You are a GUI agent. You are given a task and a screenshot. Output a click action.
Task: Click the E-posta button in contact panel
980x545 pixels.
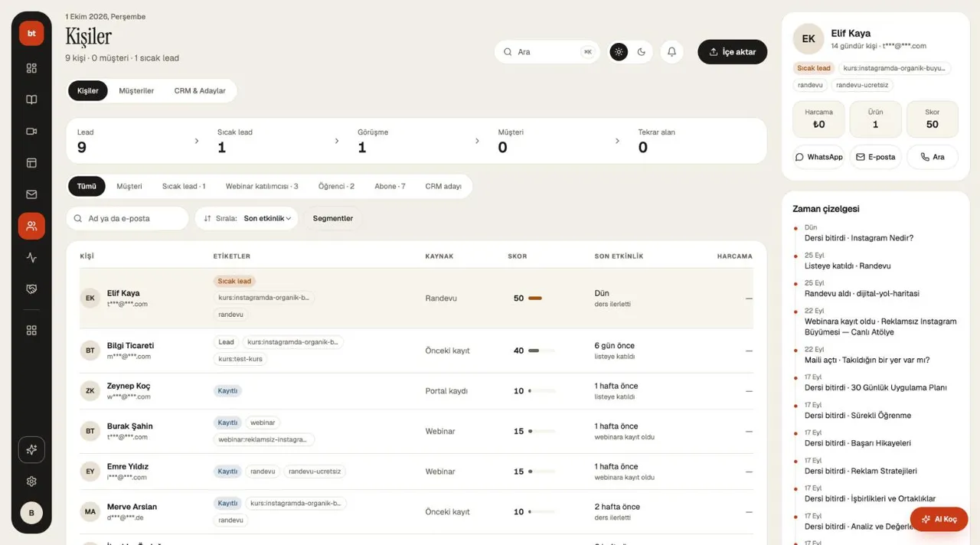[x=875, y=157]
